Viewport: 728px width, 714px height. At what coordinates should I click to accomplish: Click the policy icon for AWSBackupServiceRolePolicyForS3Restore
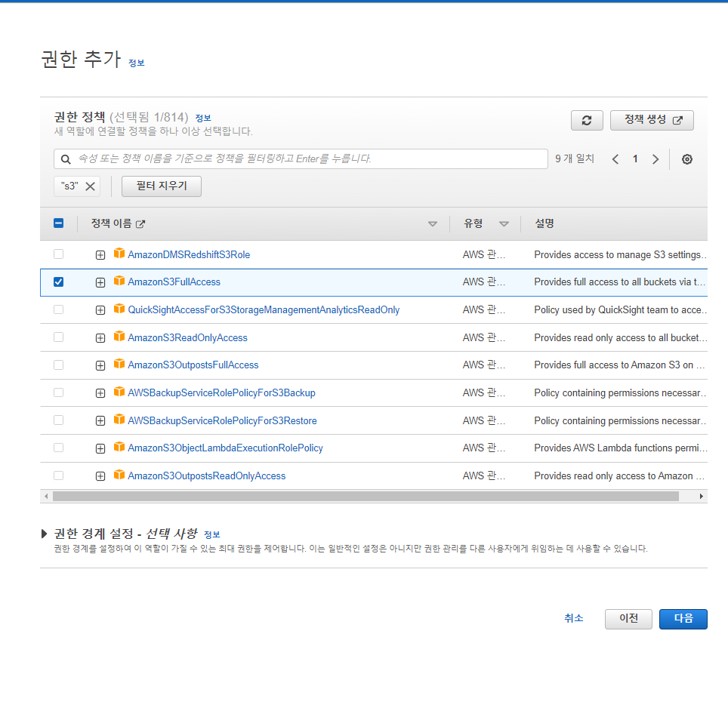119,420
